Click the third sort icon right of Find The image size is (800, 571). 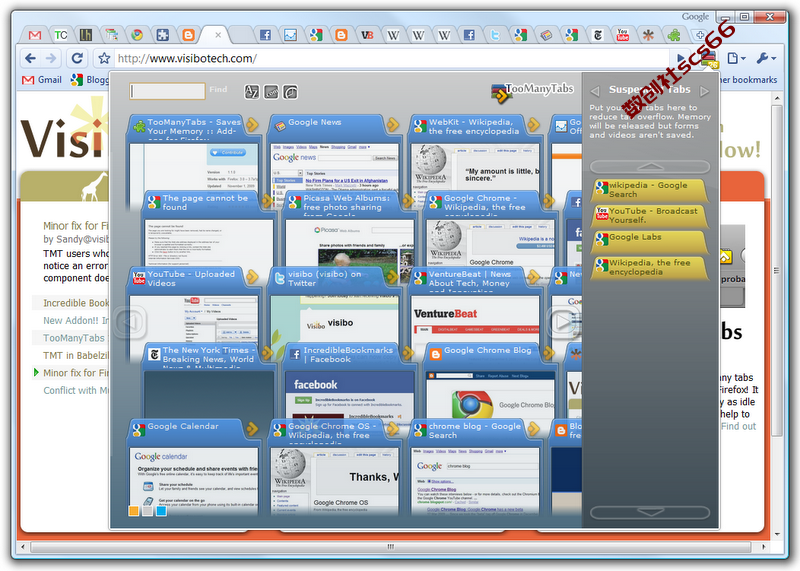point(291,92)
